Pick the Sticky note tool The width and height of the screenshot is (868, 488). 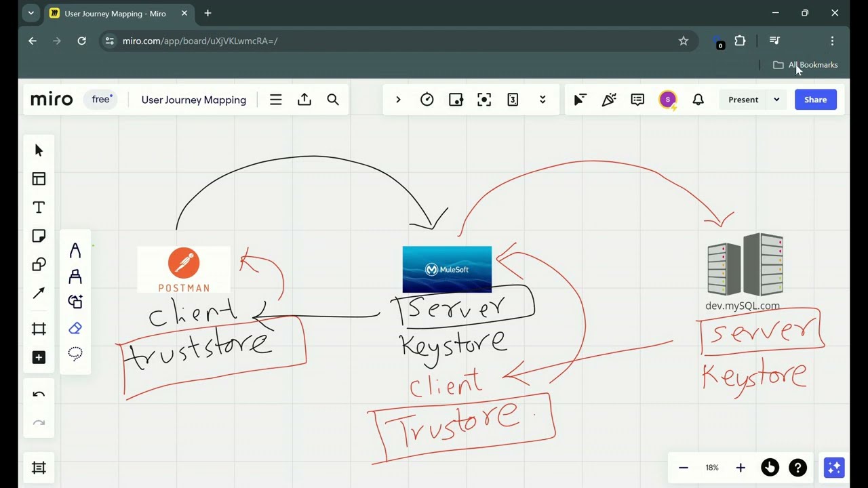(39, 236)
